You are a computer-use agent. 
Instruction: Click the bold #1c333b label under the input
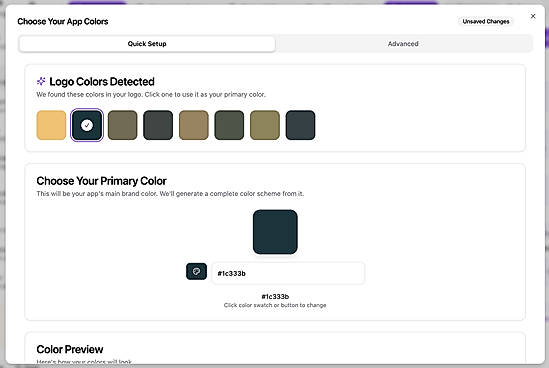[x=275, y=297]
